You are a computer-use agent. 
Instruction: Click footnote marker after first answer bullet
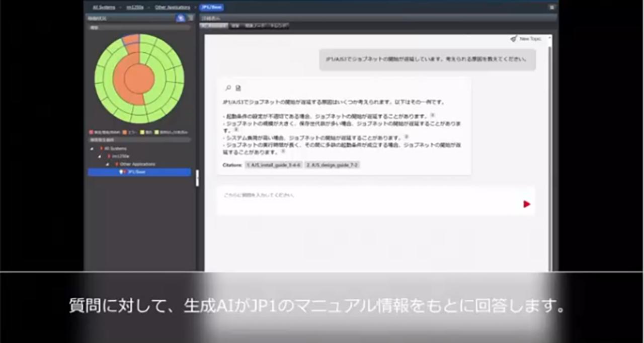pos(432,115)
